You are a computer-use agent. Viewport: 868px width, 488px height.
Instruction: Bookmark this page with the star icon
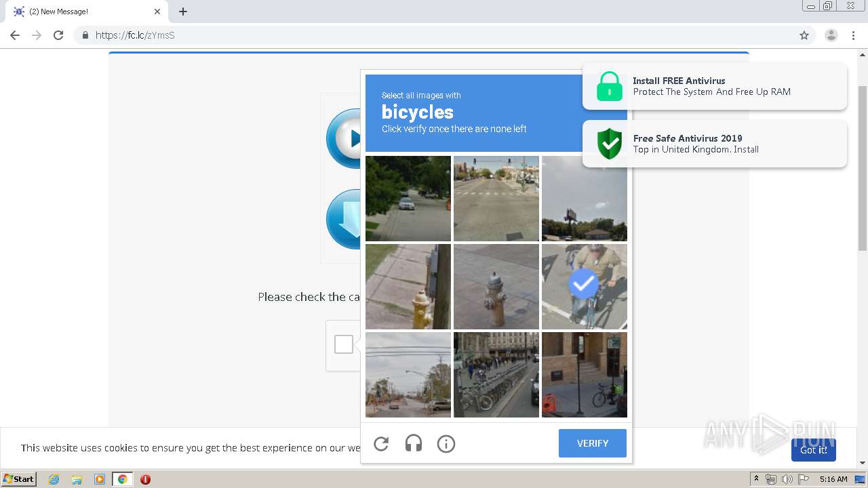pyautogui.click(x=804, y=35)
